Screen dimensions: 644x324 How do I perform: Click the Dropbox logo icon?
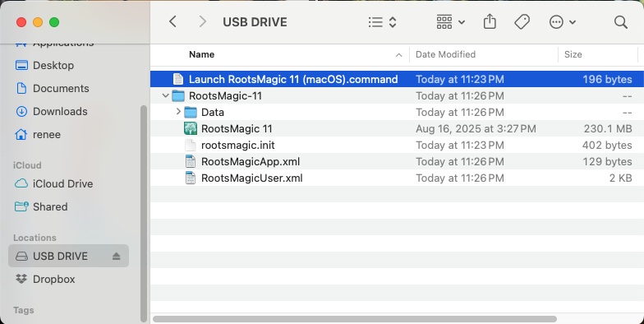coord(21,280)
